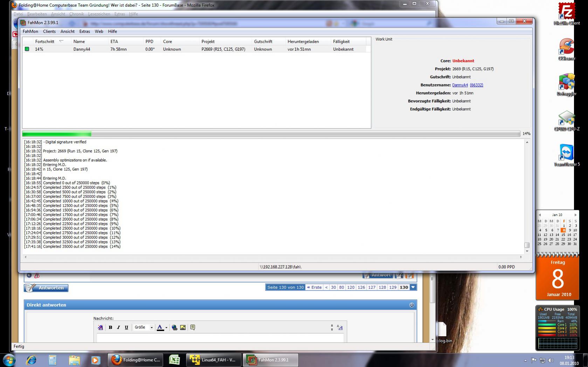Click calendar previous month arrow
Image resolution: width=588 pixels, height=367 pixels.
pos(540,215)
